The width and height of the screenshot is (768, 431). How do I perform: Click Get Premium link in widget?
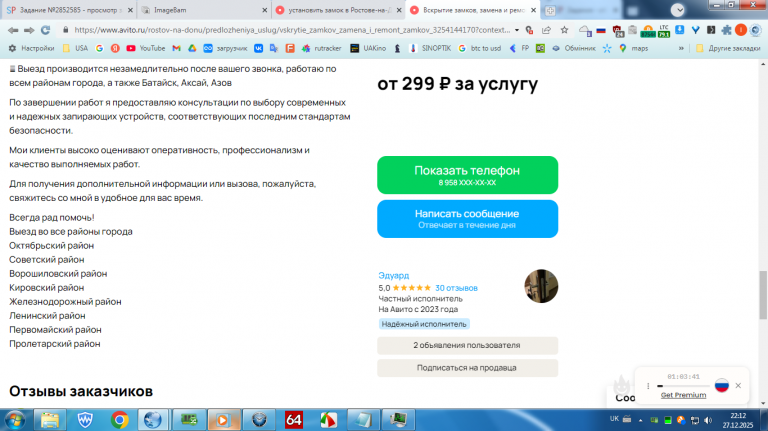click(x=683, y=395)
